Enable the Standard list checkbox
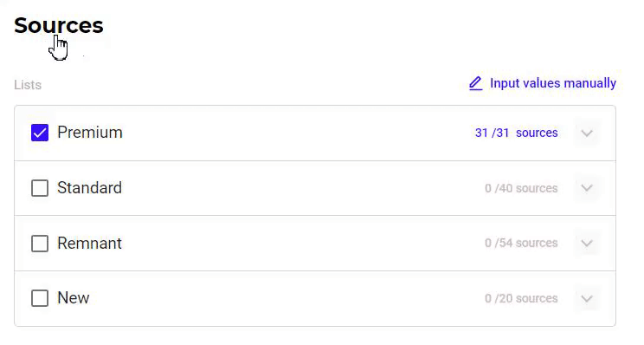Screen dimensions: 644x345 click(40, 188)
